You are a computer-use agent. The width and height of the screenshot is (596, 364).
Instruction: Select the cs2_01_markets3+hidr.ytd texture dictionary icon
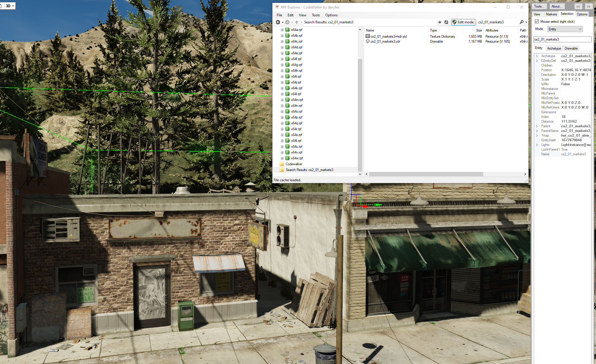pos(368,36)
